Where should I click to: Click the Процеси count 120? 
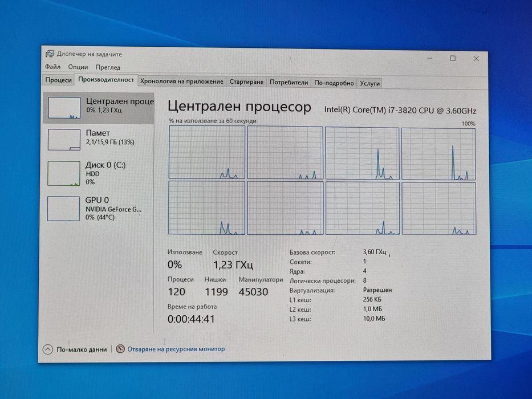pyautogui.click(x=176, y=292)
